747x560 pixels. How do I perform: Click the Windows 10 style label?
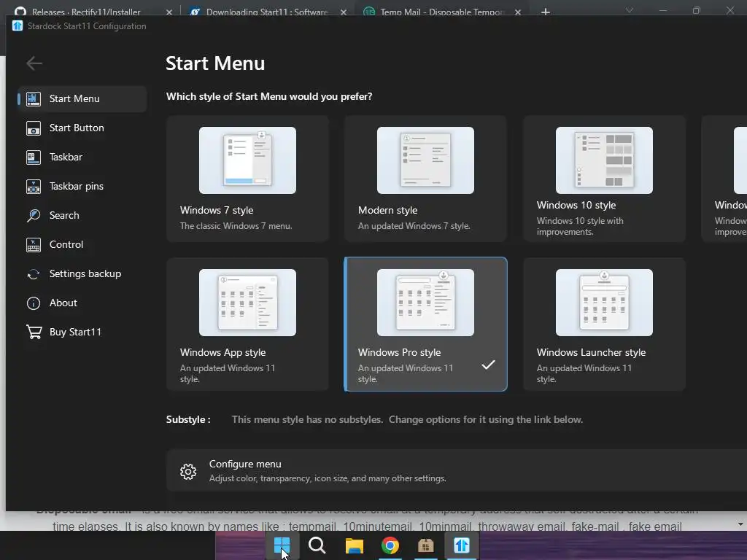point(576,205)
